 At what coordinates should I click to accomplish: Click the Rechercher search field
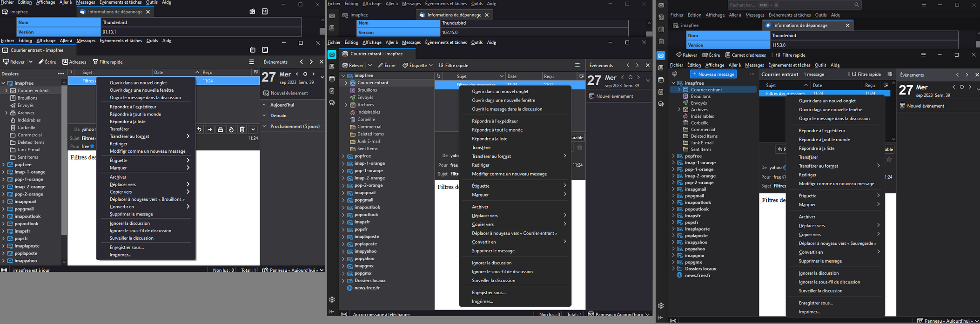tap(791, 5)
